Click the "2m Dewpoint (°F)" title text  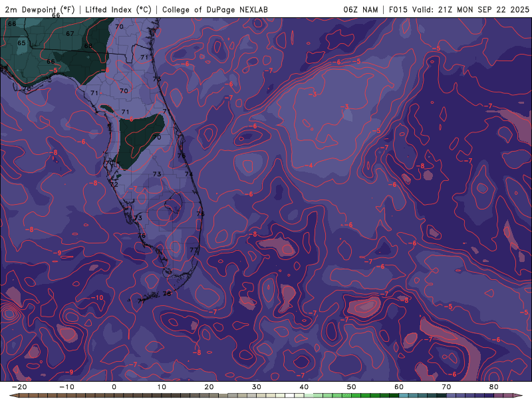click(x=40, y=10)
